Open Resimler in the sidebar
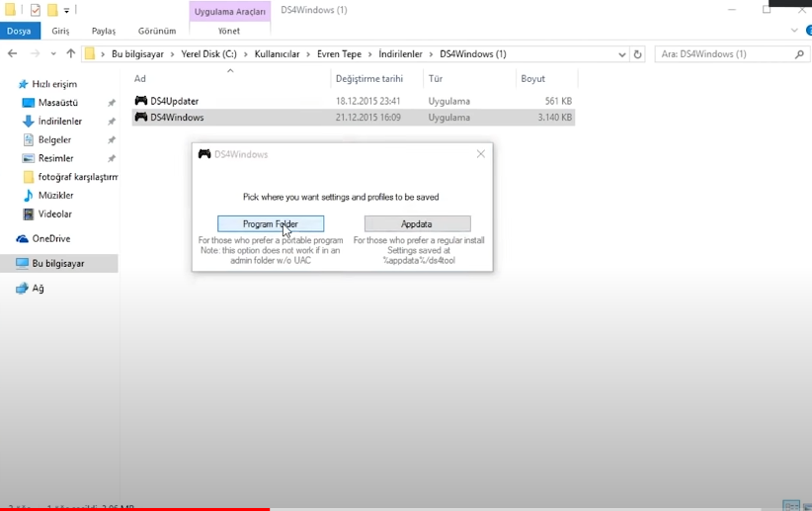812x511 pixels. (55, 158)
